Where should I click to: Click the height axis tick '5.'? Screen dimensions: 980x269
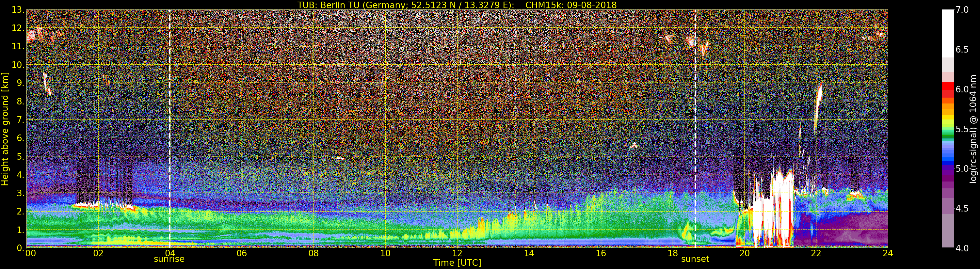coord(20,156)
